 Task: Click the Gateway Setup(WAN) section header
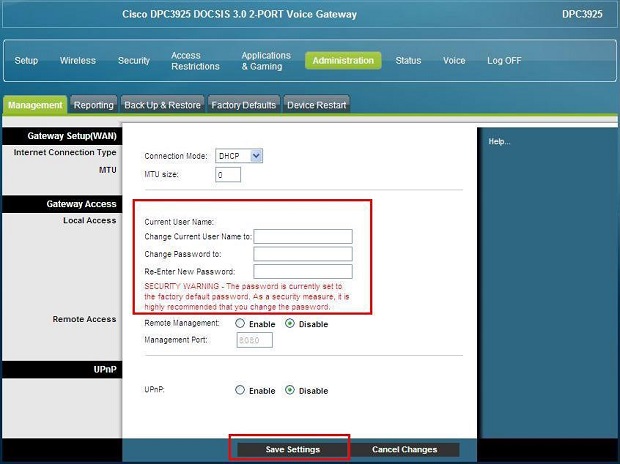[x=62, y=136]
